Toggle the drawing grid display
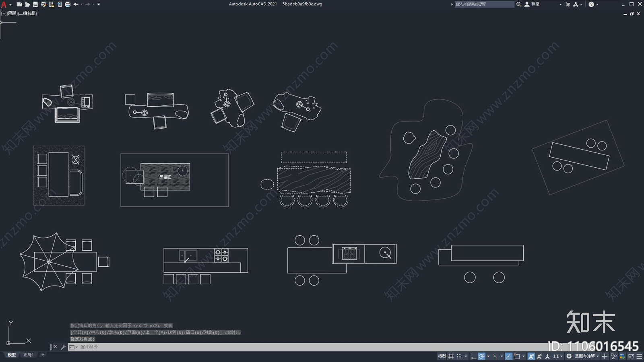This screenshot has height=362, width=644. pos(451,356)
